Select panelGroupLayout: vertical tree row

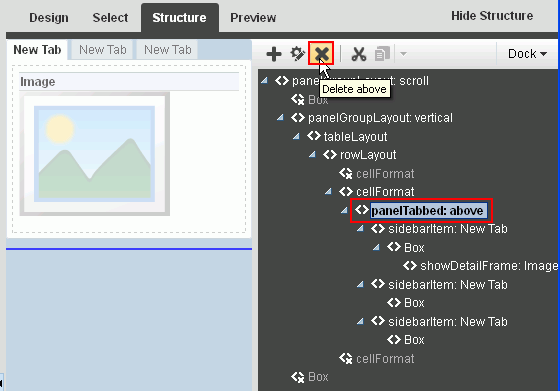[380, 117]
